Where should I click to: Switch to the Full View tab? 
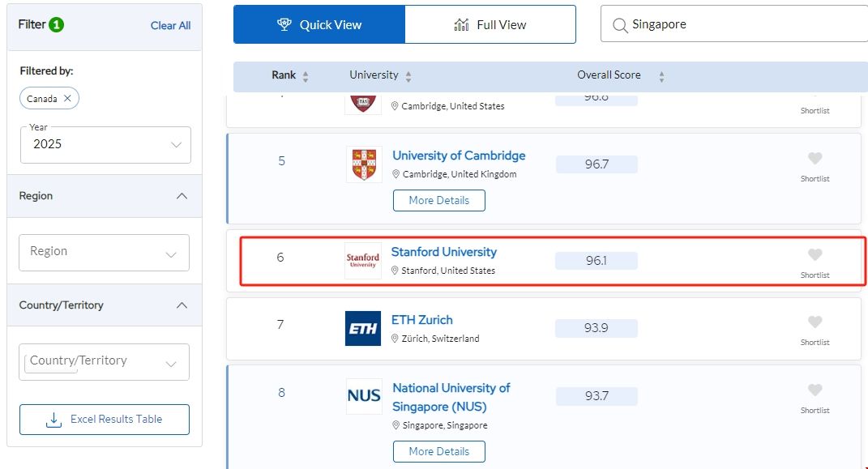coord(490,23)
